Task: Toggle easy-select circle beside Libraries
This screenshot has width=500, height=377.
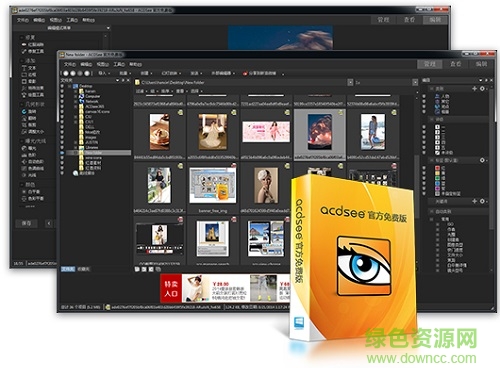Action: (62, 147)
